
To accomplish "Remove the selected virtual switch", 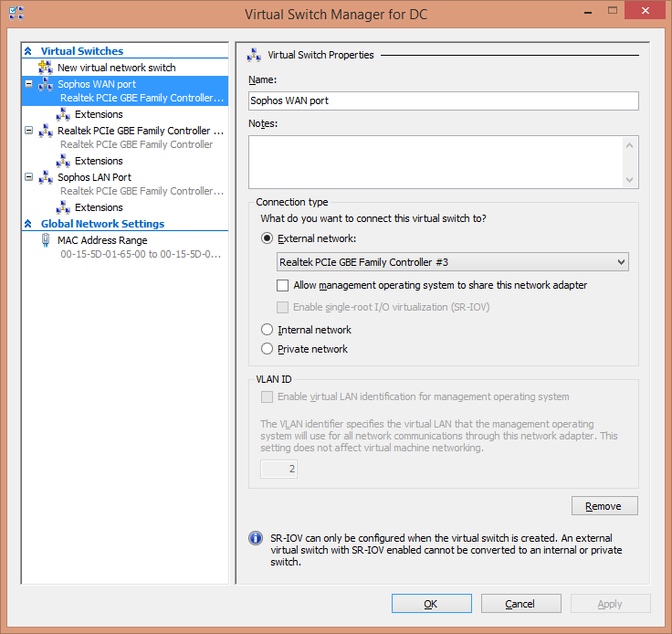I will (604, 506).
